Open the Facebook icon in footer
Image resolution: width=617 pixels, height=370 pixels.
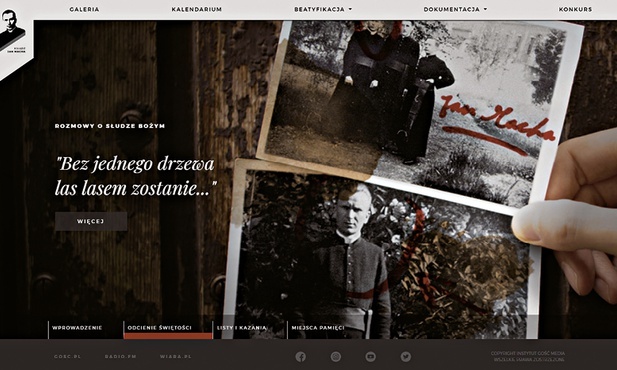click(x=301, y=357)
